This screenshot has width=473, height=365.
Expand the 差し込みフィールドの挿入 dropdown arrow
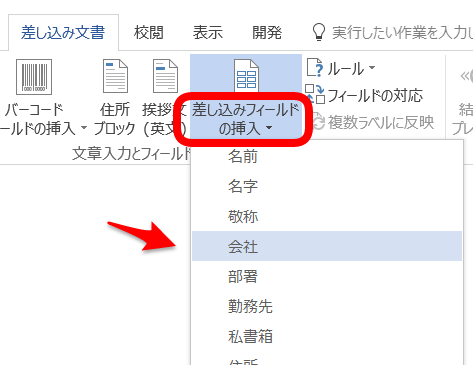coord(269,128)
